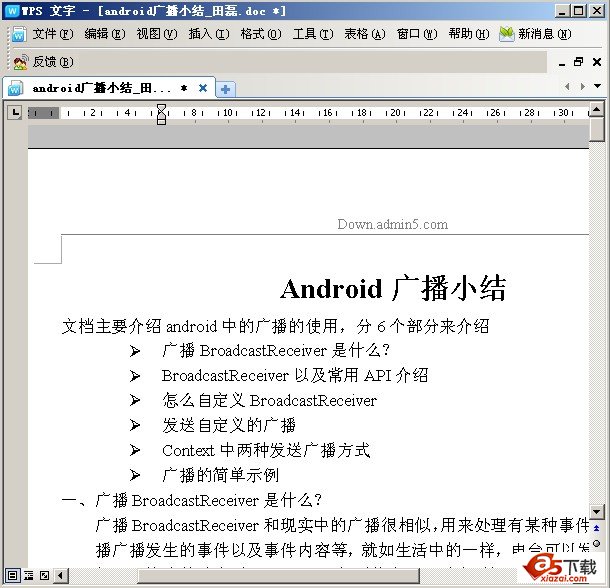Click the previous page double-arrow button

coord(596,528)
